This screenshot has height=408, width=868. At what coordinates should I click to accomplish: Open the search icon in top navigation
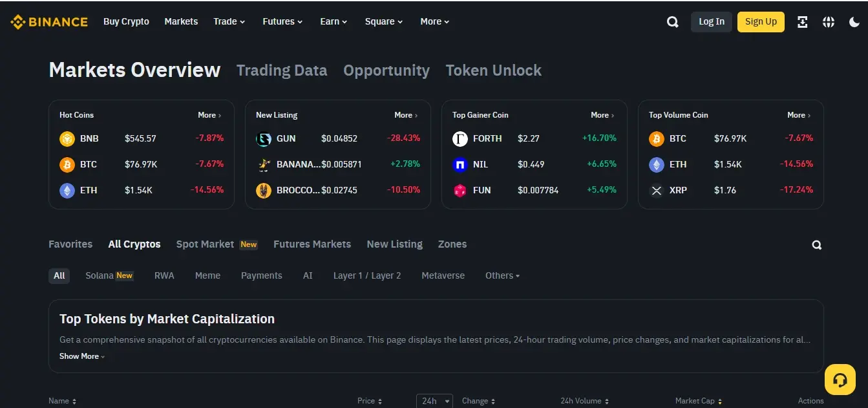(x=672, y=22)
